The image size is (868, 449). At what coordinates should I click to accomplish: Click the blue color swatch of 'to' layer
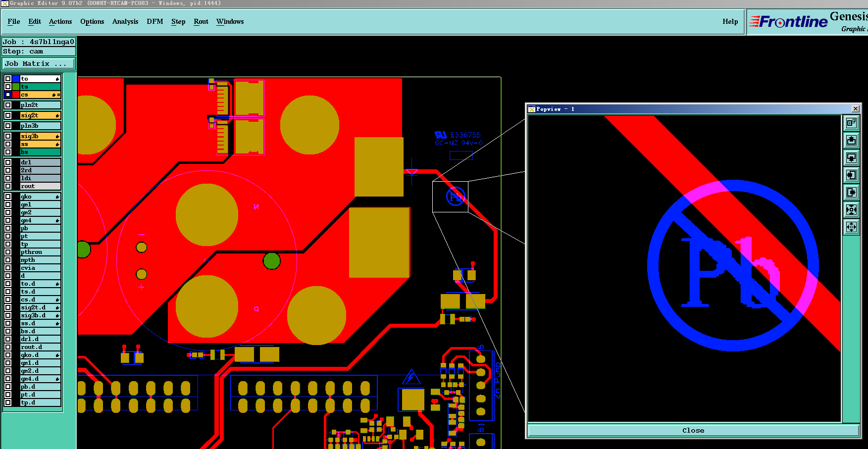(16, 79)
